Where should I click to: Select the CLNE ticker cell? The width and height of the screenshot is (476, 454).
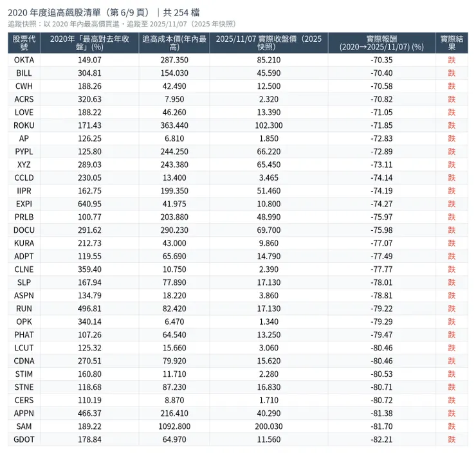[24, 269]
